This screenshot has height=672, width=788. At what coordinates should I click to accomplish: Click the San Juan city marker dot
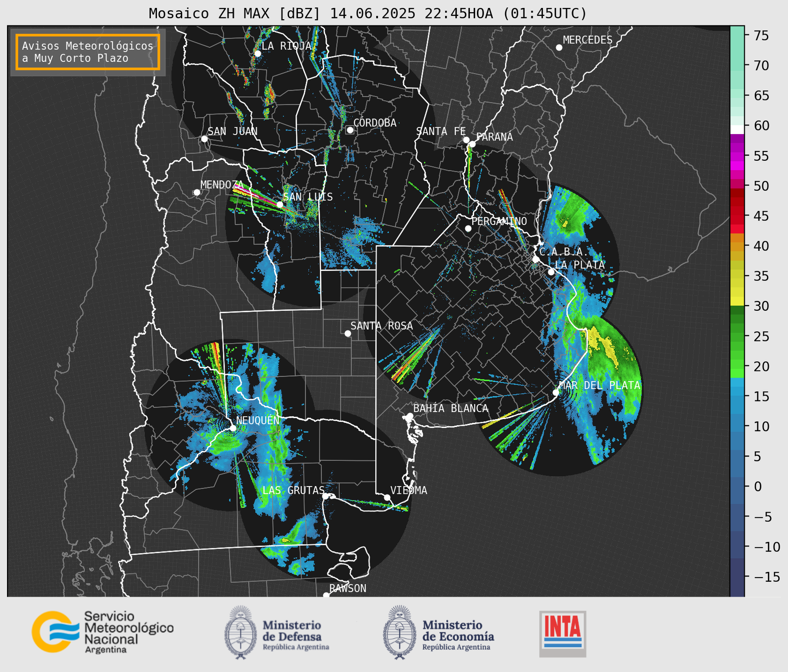point(204,139)
